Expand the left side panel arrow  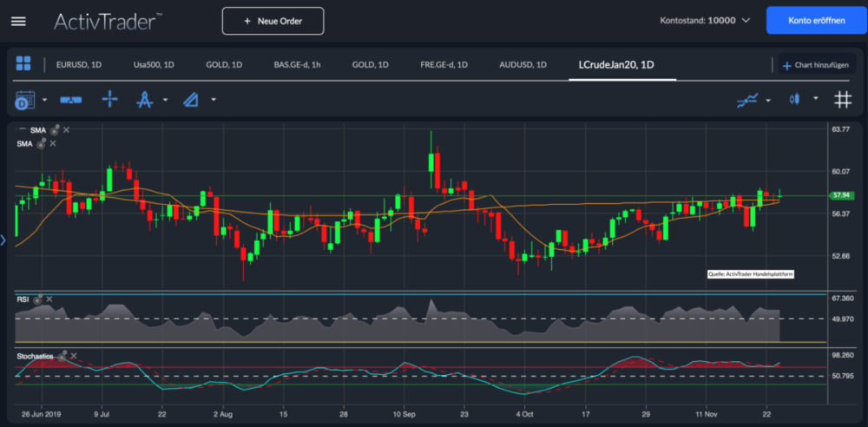click(x=3, y=240)
